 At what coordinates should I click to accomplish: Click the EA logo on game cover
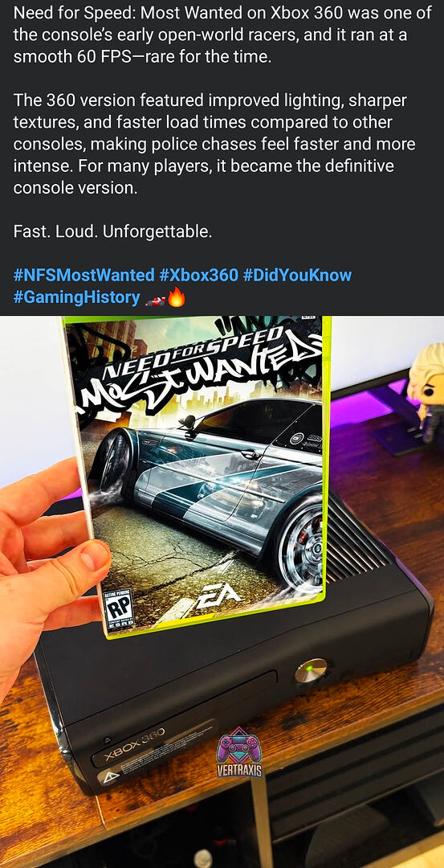[218, 594]
